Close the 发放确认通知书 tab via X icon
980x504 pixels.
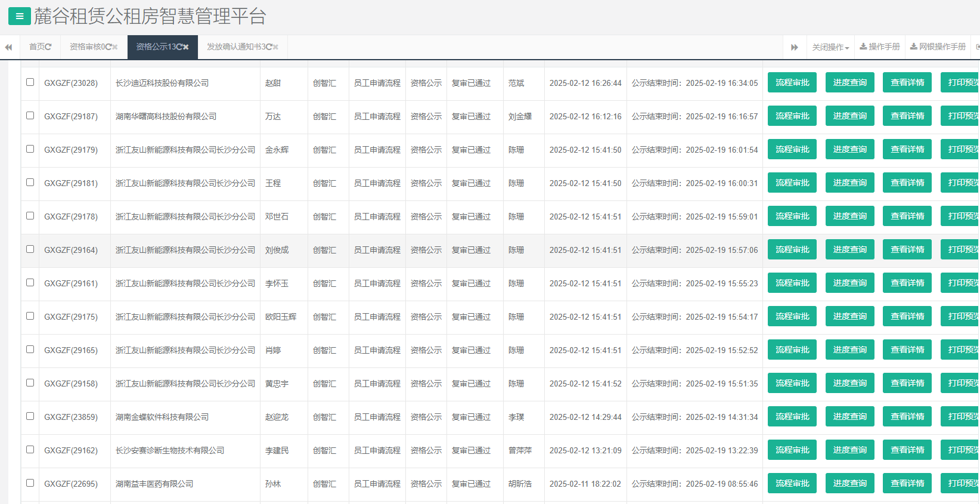point(275,47)
